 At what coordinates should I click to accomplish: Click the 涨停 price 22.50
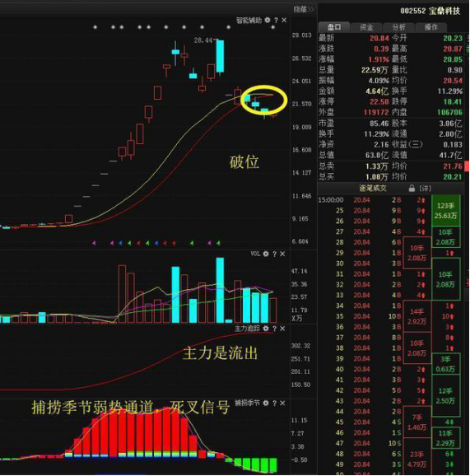379,101
